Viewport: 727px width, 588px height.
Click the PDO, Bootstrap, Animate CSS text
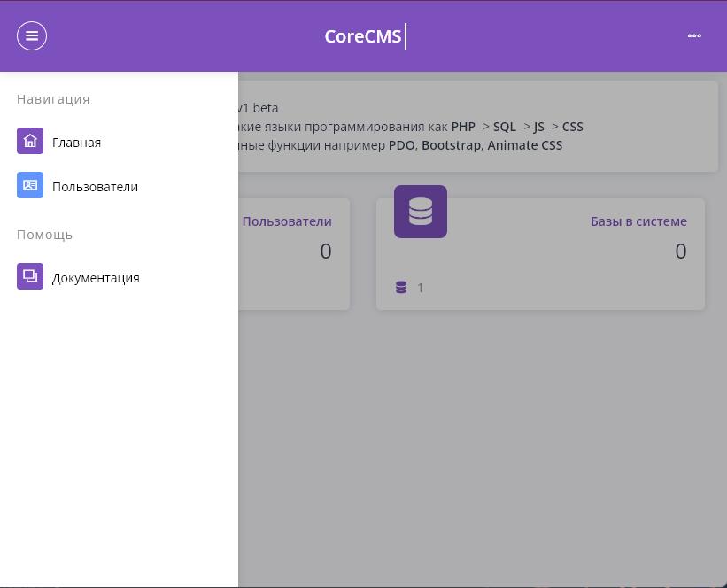tap(476, 145)
